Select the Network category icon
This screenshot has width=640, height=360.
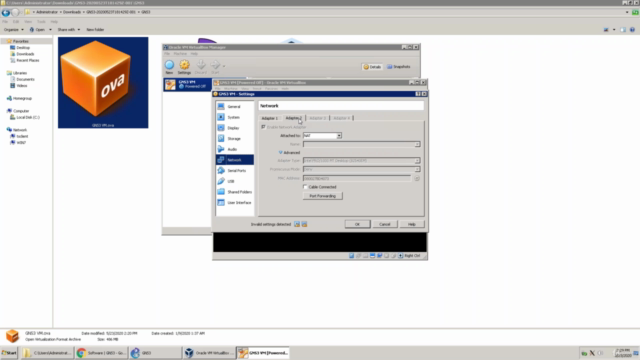click(221, 160)
